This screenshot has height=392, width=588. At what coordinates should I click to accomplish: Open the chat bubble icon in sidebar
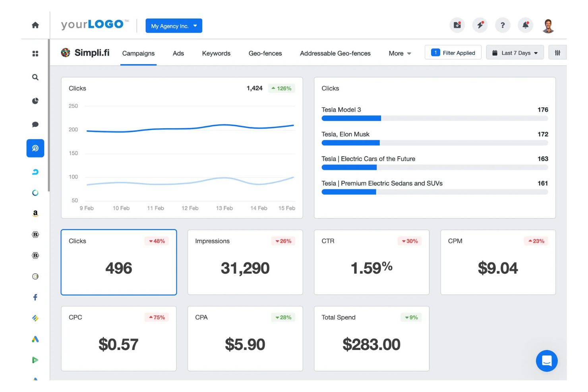coord(35,124)
